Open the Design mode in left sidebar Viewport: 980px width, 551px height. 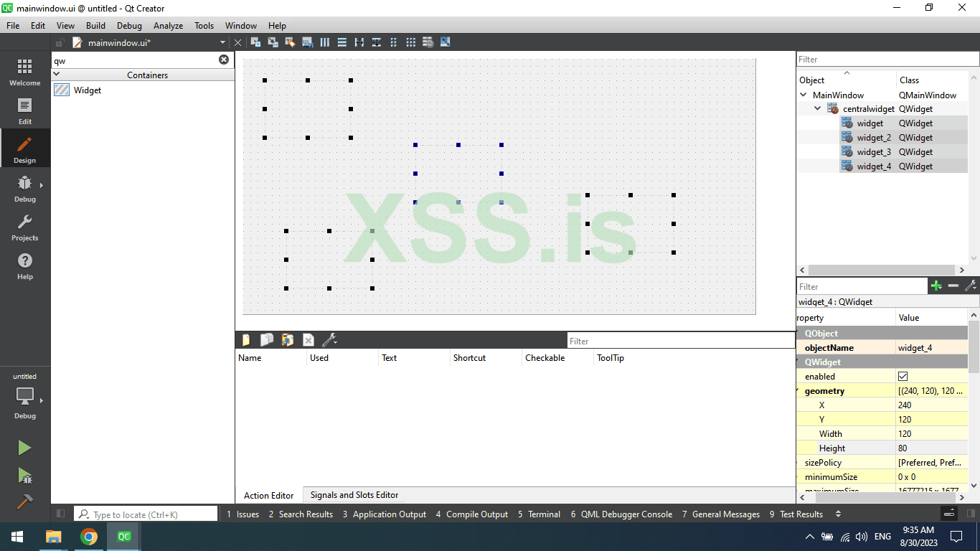click(25, 149)
